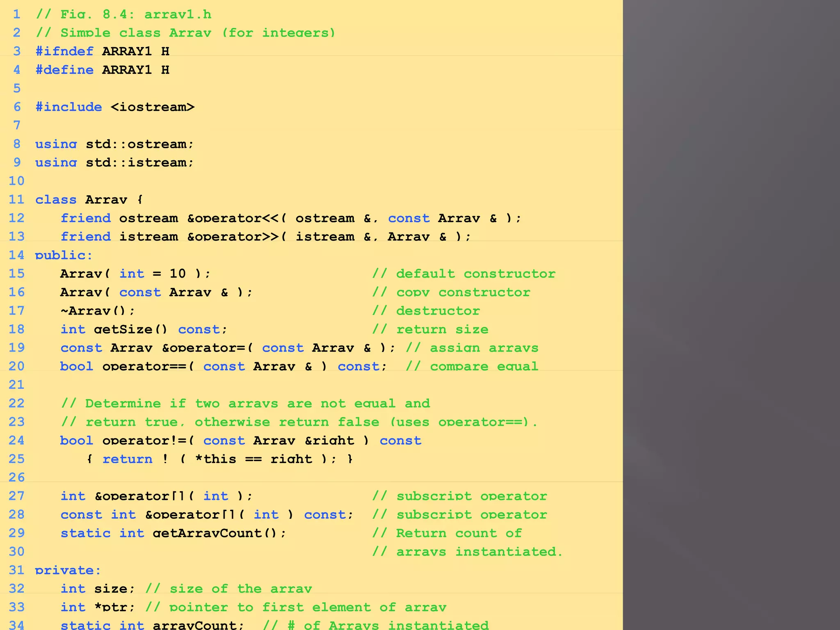Click the 'int *ptr;' declaration
Viewport: 840px width, 630px height.
98,607
